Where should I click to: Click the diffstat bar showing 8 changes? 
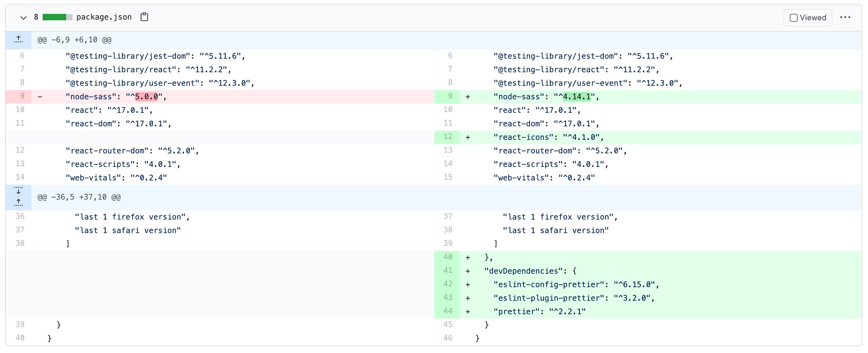click(57, 17)
